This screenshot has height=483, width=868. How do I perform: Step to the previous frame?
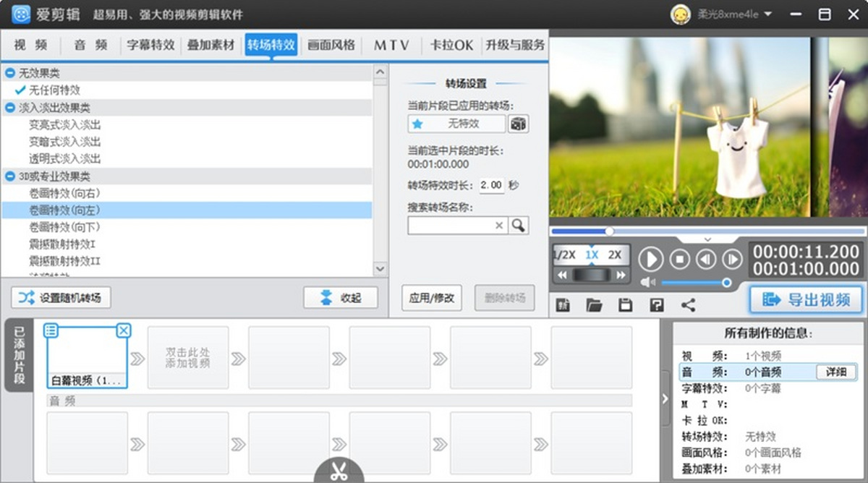(706, 259)
